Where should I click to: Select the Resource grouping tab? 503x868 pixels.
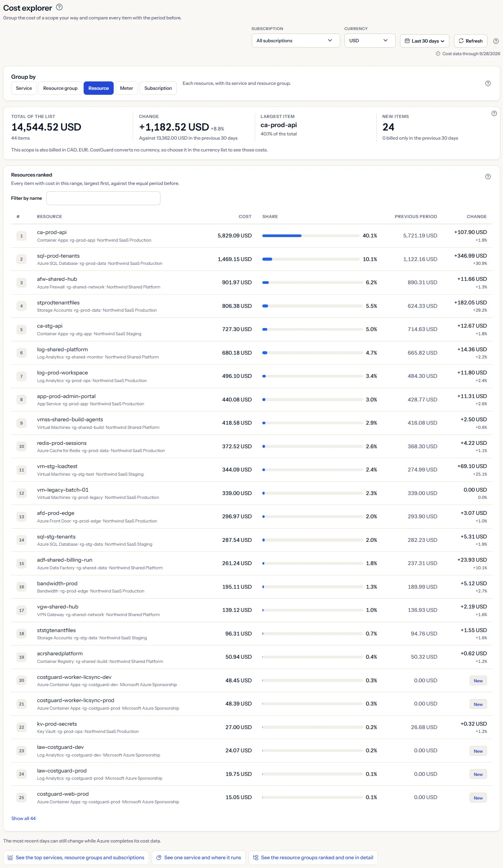point(98,88)
